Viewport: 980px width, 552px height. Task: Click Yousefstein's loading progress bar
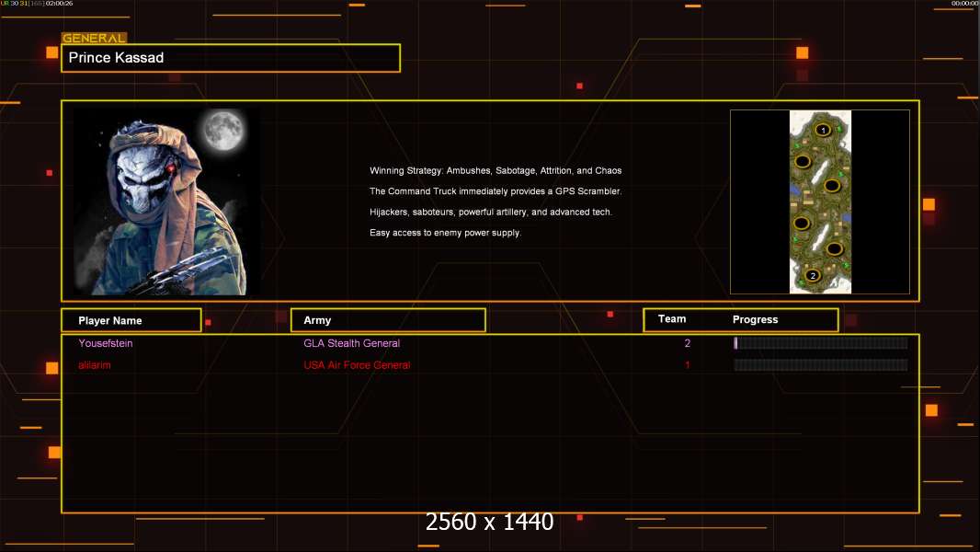click(821, 342)
